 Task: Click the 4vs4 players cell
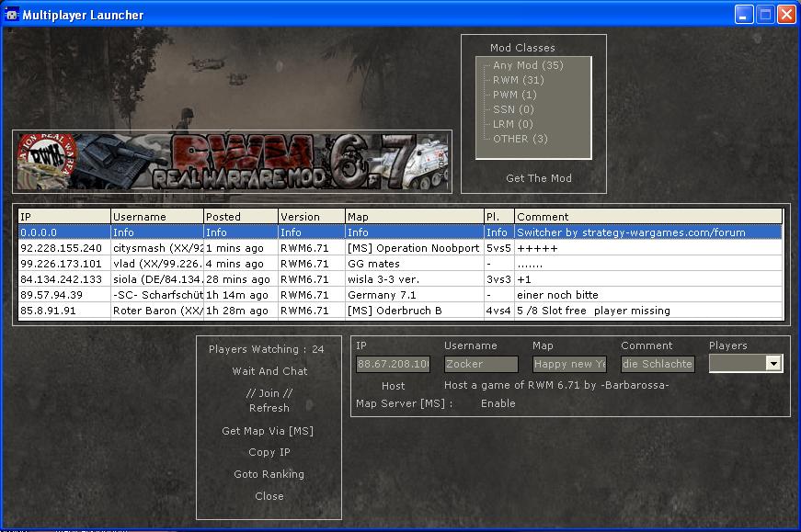point(498,311)
